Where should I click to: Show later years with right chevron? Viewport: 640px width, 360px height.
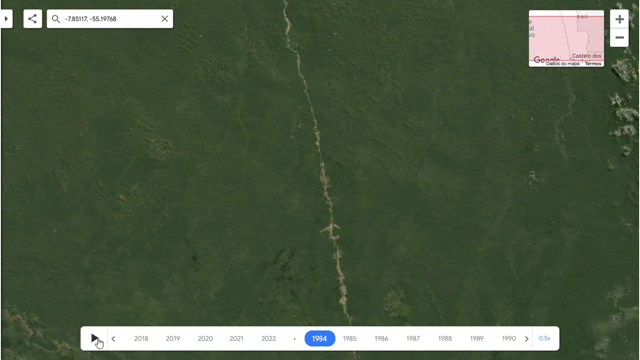click(527, 338)
